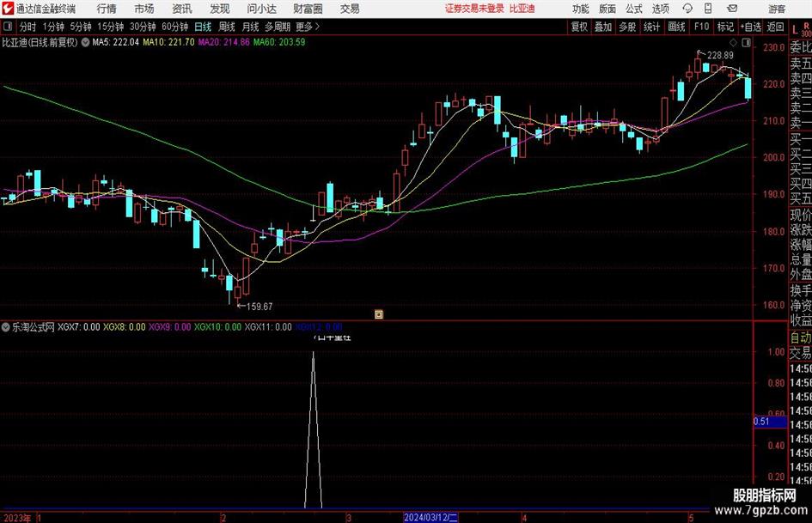Switch to 周线 weekly tab
The height and width of the screenshot is (523, 812).
click(227, 27)
